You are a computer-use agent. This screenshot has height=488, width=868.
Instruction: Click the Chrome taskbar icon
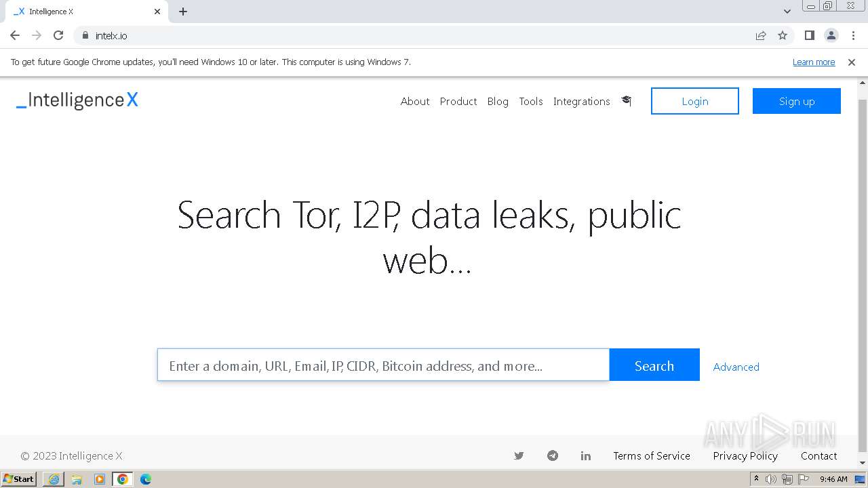point(123,479)
